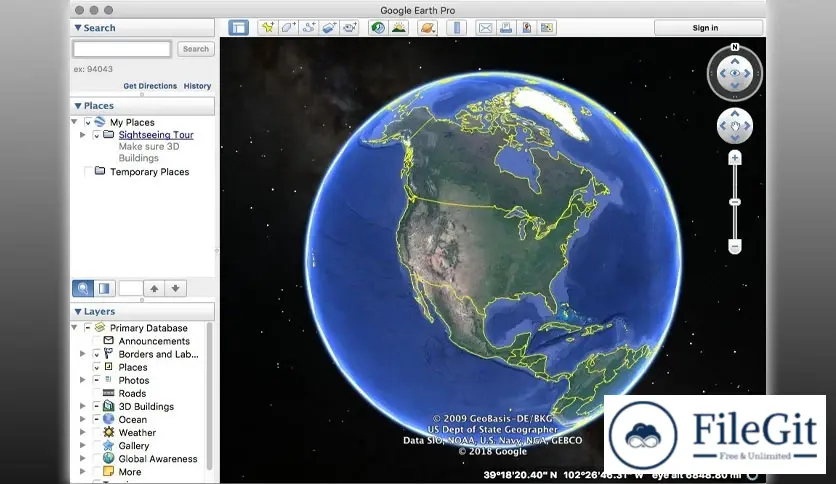Viewport: 836px width, 484px height.
Task: Click the Print icon in toolbar
Action: click(x=506, y=28)
